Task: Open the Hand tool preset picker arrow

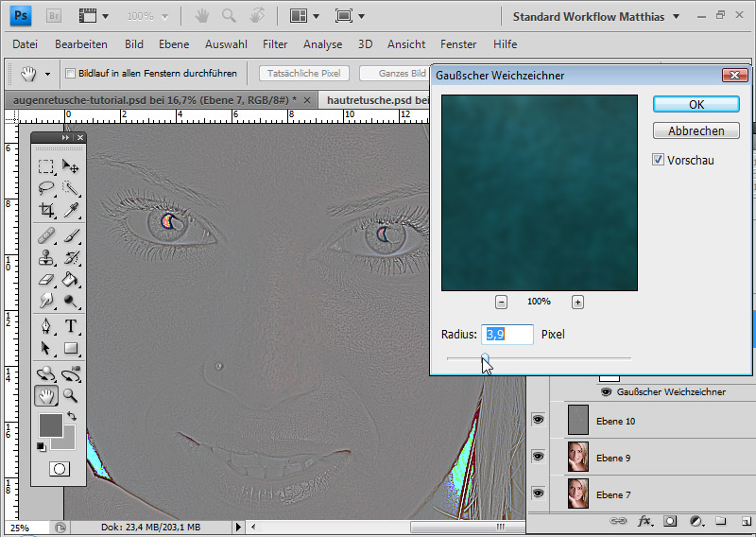Action: (46, 73)
